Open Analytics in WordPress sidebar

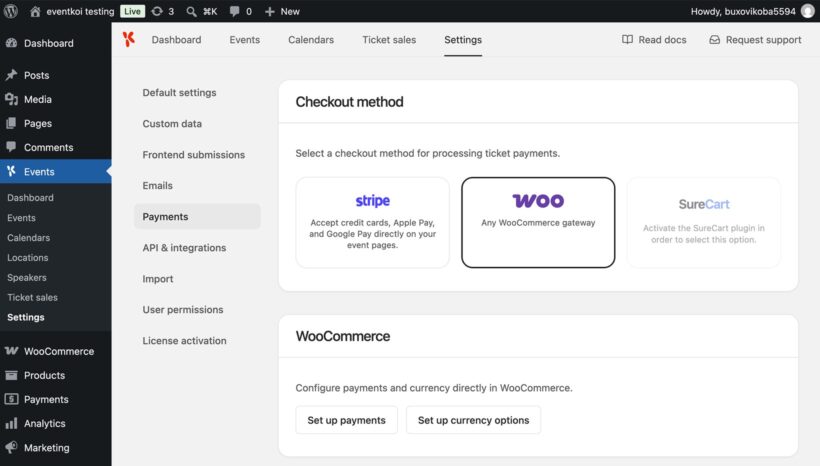click(x=44, y=423)
